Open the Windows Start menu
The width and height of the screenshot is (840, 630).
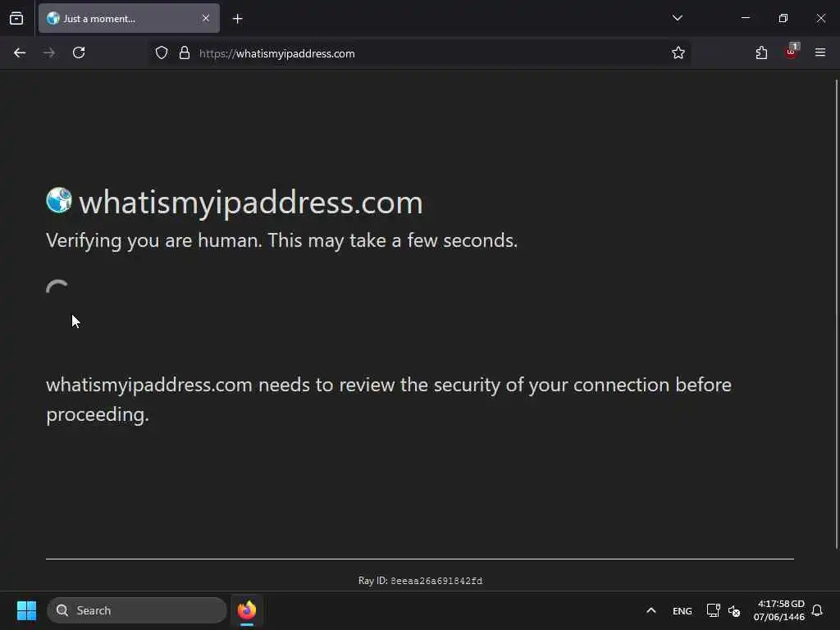point(26,610)
